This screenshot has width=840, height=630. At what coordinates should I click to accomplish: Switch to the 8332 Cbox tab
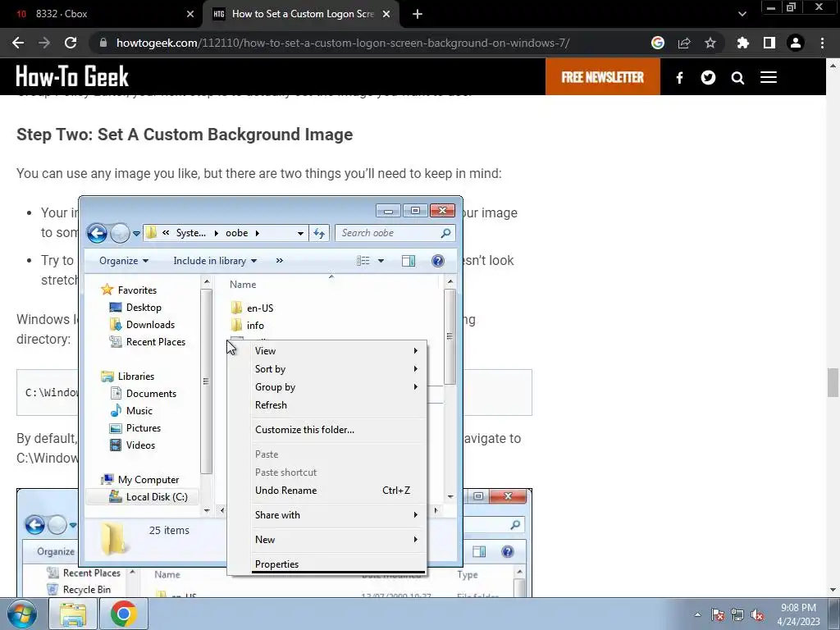point(101,14)
